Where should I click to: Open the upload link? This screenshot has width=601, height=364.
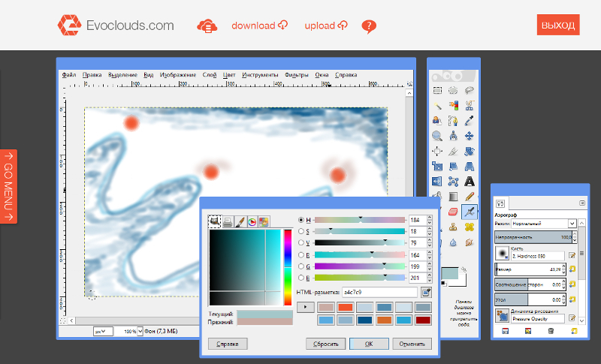pyautogui.click(x=326, y=26)
